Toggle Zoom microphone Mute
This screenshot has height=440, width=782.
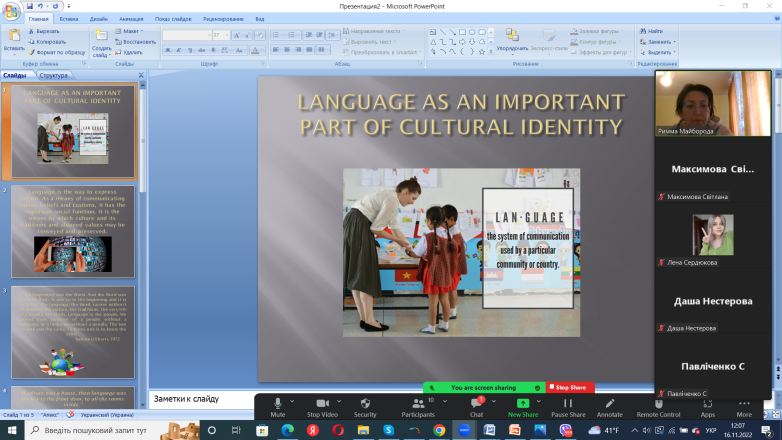(x=278, y=408)
